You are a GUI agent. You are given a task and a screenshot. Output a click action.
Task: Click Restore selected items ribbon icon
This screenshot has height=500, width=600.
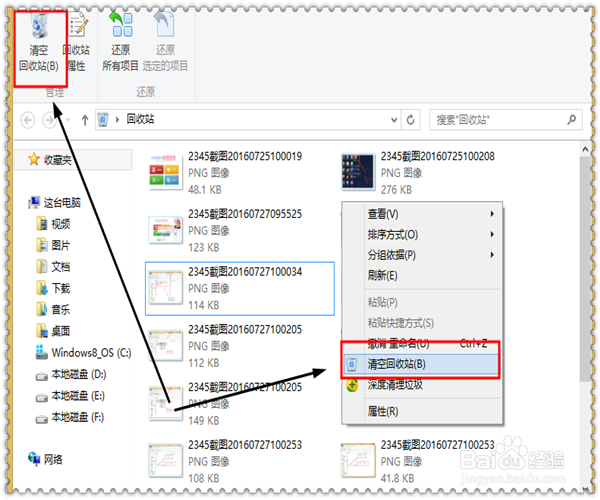click(165, 24)
